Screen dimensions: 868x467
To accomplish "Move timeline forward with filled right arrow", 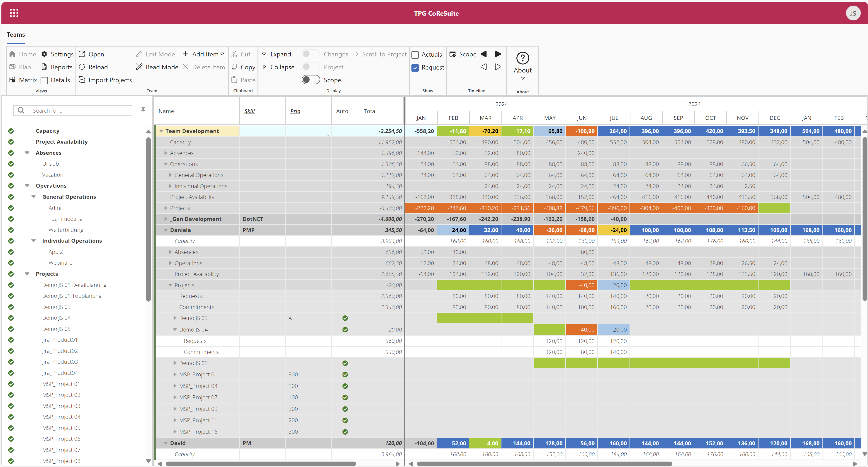I will [x=498, y=54].
